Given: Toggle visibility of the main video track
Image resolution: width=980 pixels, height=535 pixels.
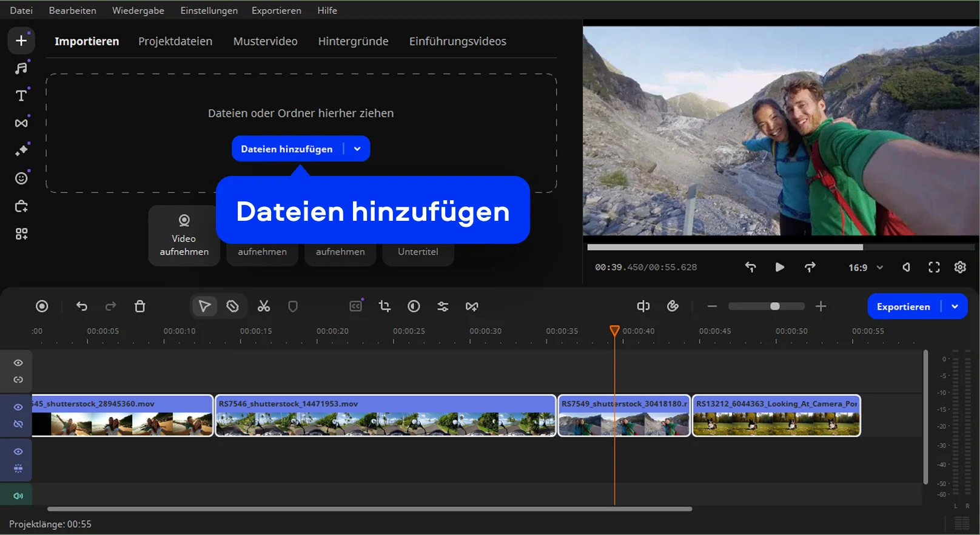Looking at the screenshot, I should point(18,407).
